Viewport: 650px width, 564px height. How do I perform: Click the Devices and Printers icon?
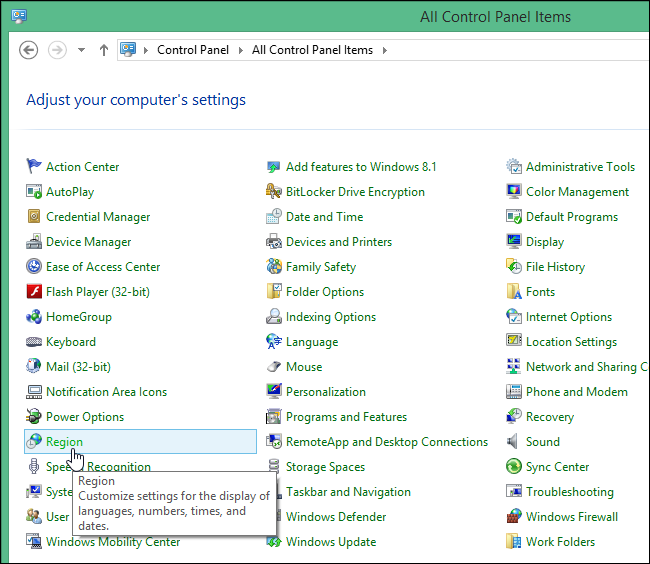[x=274, y=242]
